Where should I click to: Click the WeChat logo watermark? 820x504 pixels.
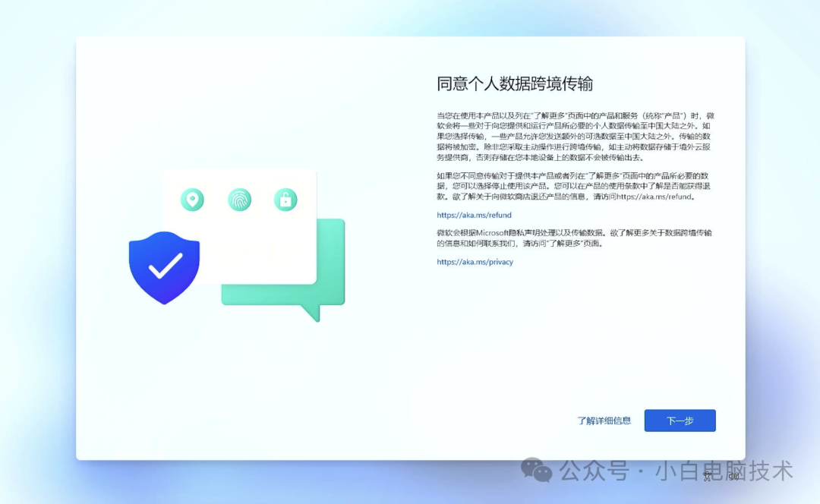(x=537, y=470)
